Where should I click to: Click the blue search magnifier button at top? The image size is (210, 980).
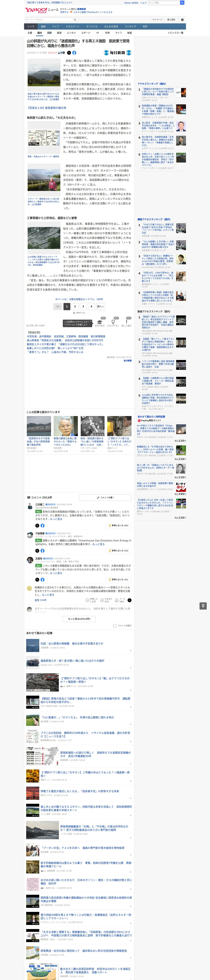(182, 3)
